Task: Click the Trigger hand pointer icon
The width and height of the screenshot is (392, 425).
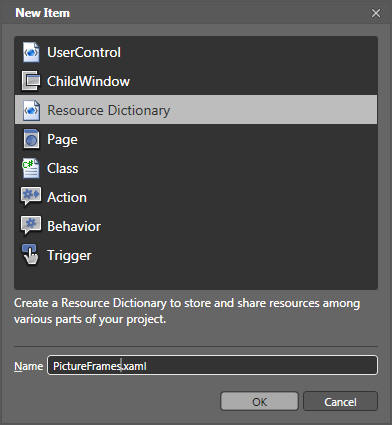Action: pyautogui.click(x=30, y=255)
